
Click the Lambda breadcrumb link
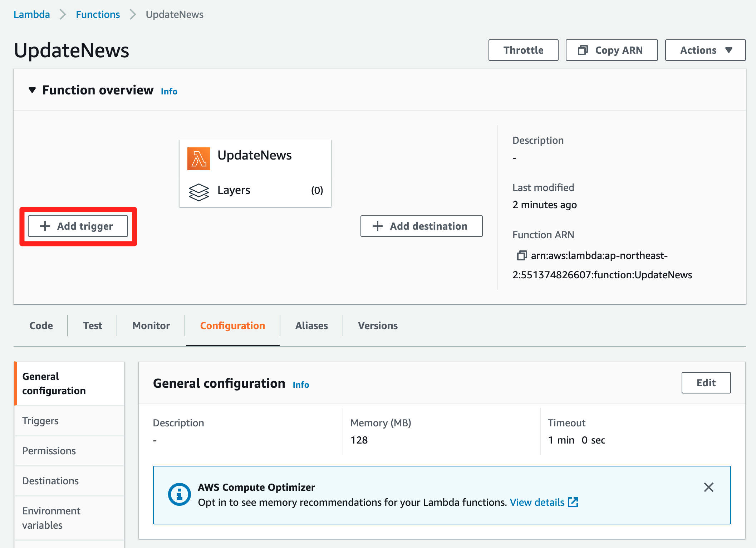coord(31,14)
